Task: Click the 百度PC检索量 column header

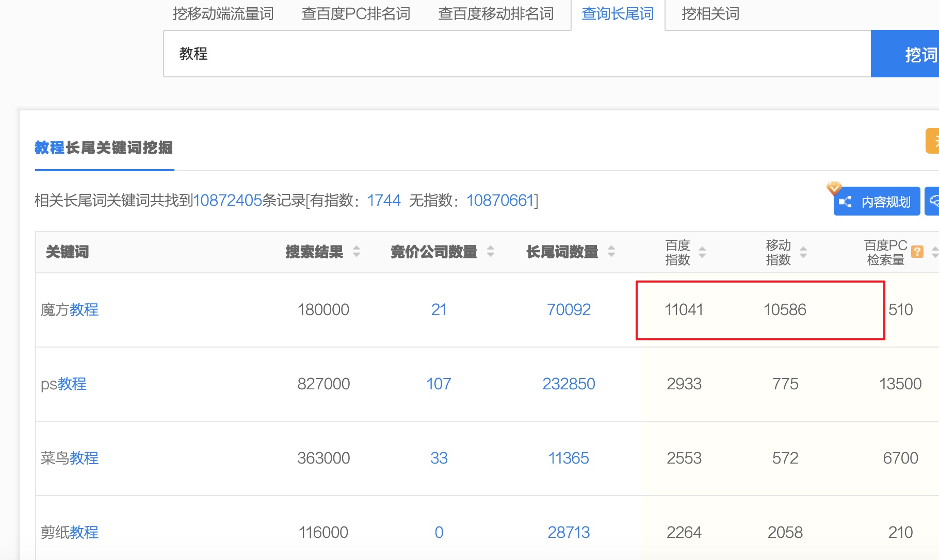Action: (x=885, y=252)
